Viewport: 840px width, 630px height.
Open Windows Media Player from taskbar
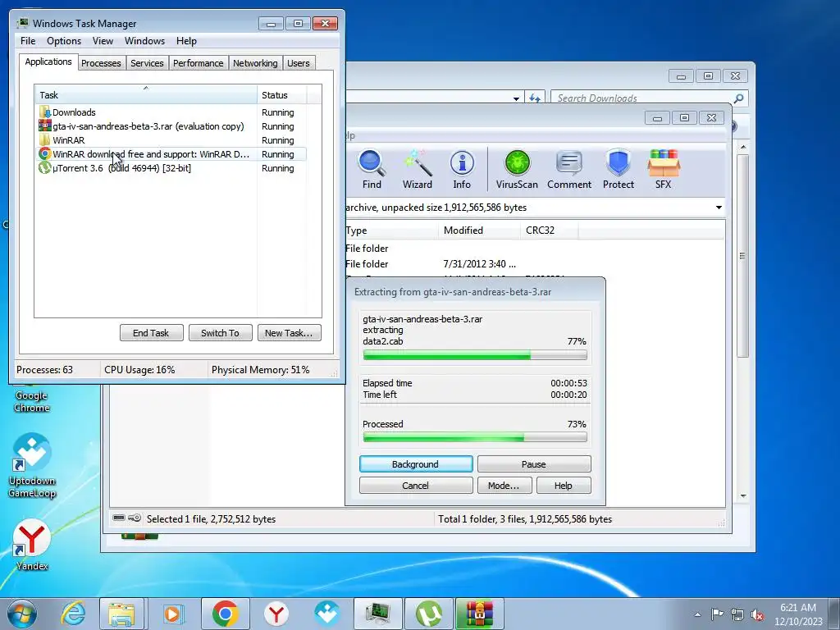click(x=172, y=614)
